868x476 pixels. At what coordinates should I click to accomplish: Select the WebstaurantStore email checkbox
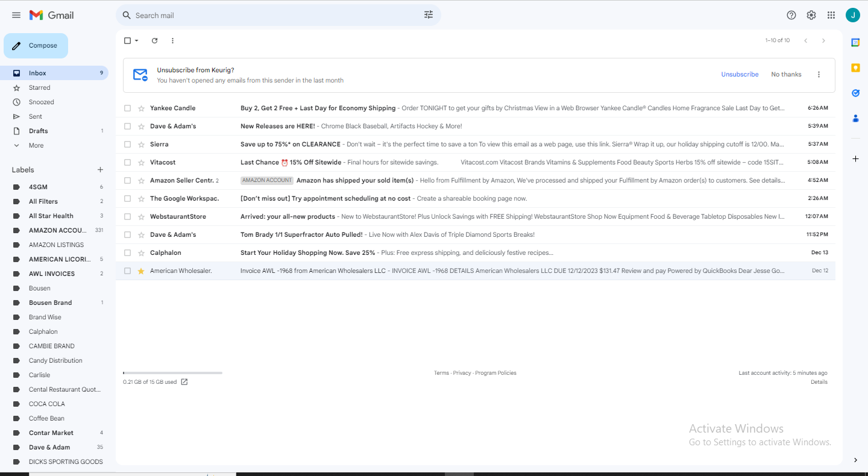pos(127,217)
